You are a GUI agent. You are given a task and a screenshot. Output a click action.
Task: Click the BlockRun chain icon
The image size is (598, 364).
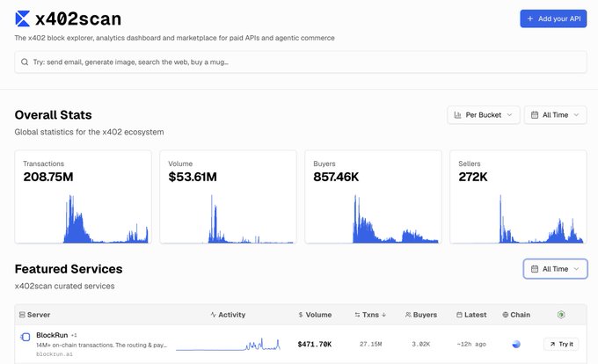pyautogui.click(x=516, y=344)
